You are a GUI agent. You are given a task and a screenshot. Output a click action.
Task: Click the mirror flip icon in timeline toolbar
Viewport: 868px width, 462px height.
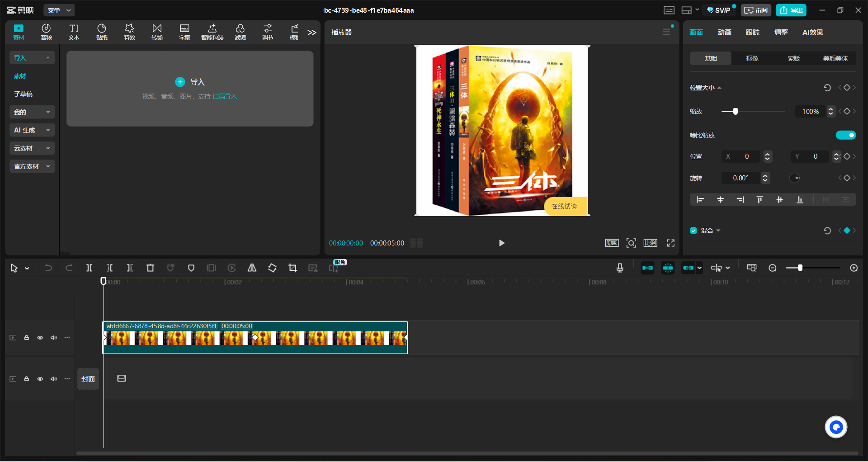252,268
